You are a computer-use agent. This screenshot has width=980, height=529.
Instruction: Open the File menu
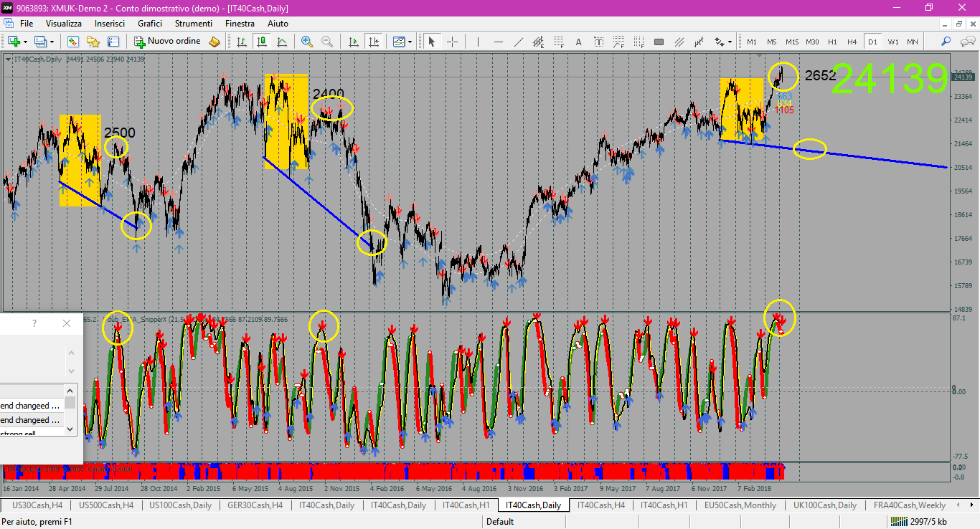click(27, 23)
